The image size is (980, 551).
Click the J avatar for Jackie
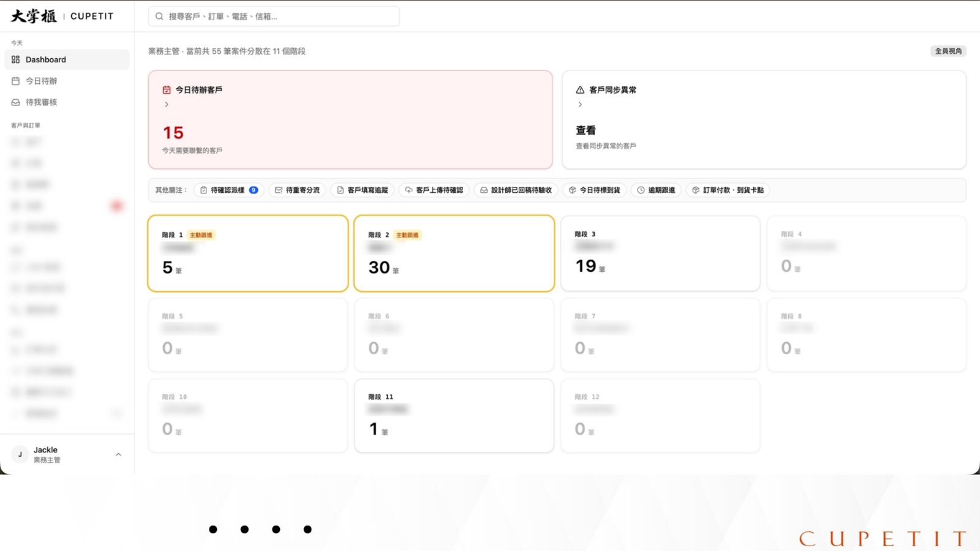[20, 454]
